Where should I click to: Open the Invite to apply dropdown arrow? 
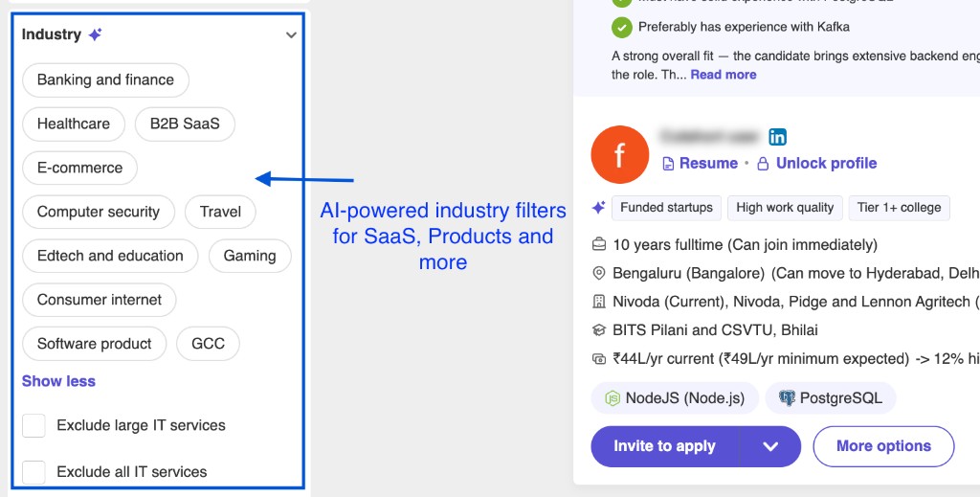[x=770, y=446]
